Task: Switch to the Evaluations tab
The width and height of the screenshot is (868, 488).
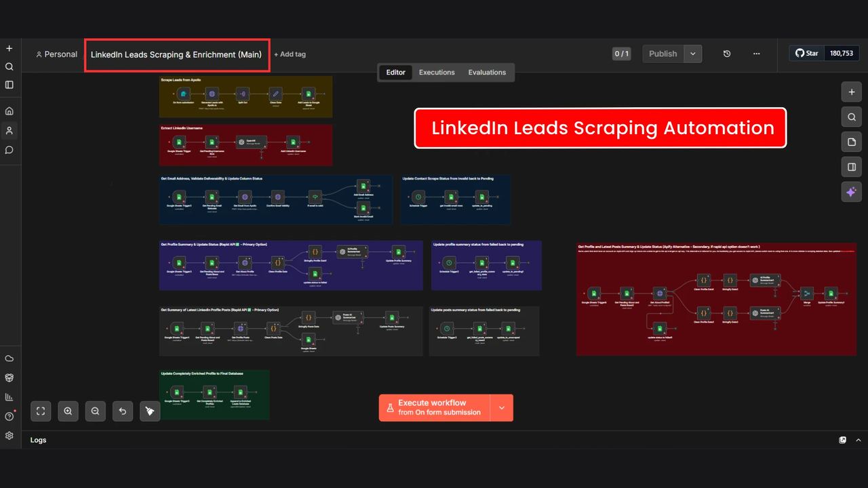Action: [487, 73]
